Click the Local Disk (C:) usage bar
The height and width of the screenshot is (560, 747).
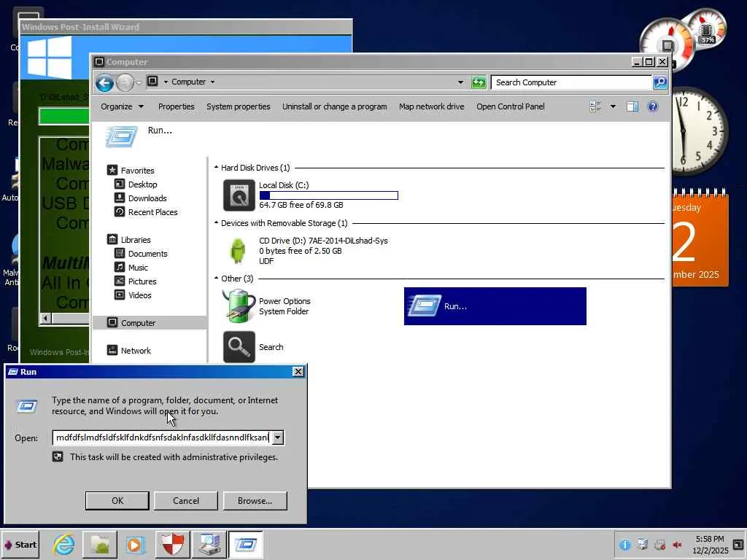[x=329, y=195]
